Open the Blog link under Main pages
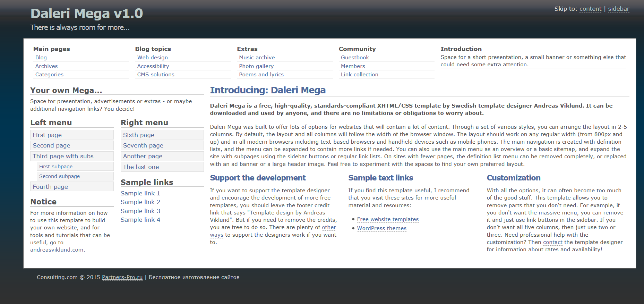The width and height of the screenshot is (644, 304). point(41,58)
